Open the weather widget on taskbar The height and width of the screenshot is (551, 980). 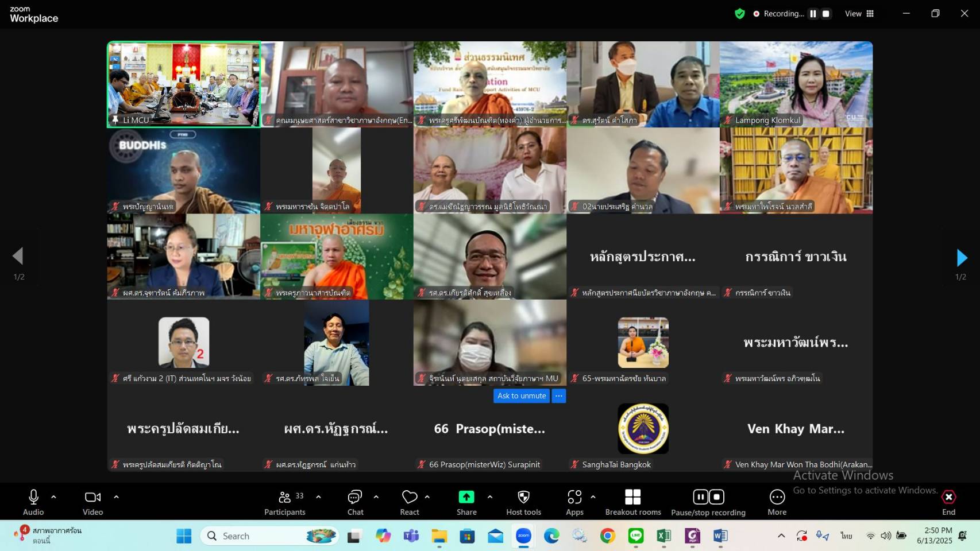point(49,536)
